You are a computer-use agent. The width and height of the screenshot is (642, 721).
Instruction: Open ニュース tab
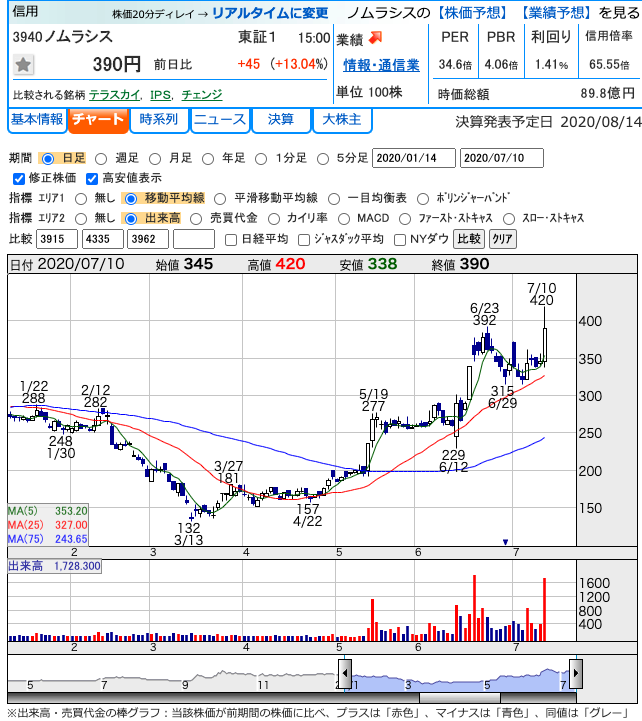[220, 120]
